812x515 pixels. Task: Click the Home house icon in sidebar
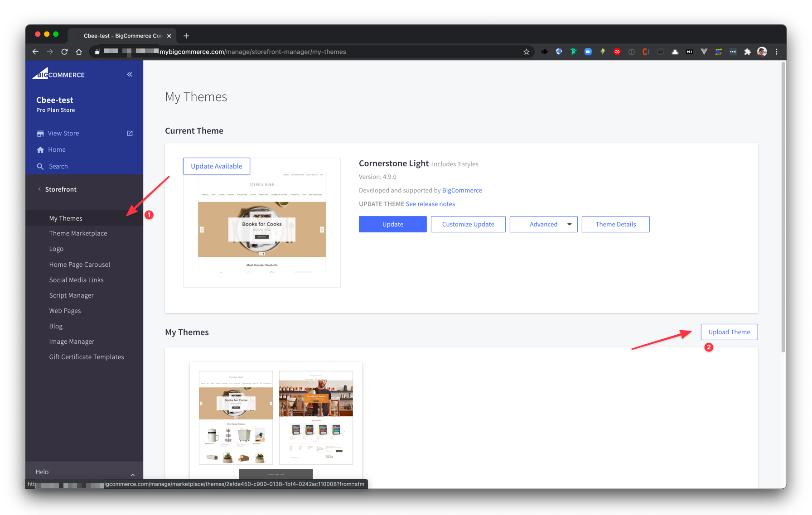[40, 150]
